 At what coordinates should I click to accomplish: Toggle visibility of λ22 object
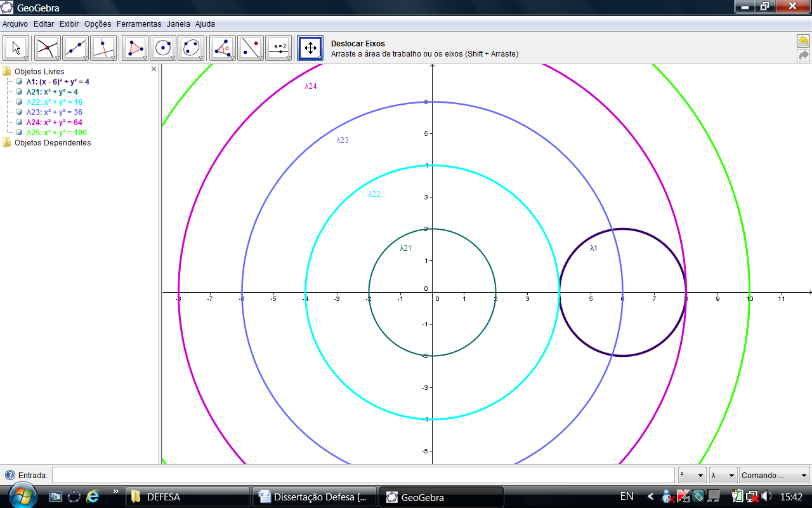pyautogui.click(x=20, y=102)
